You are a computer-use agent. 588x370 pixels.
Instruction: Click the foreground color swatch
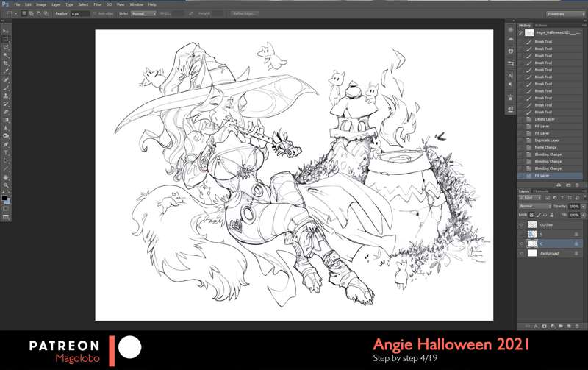coord(4,198)
